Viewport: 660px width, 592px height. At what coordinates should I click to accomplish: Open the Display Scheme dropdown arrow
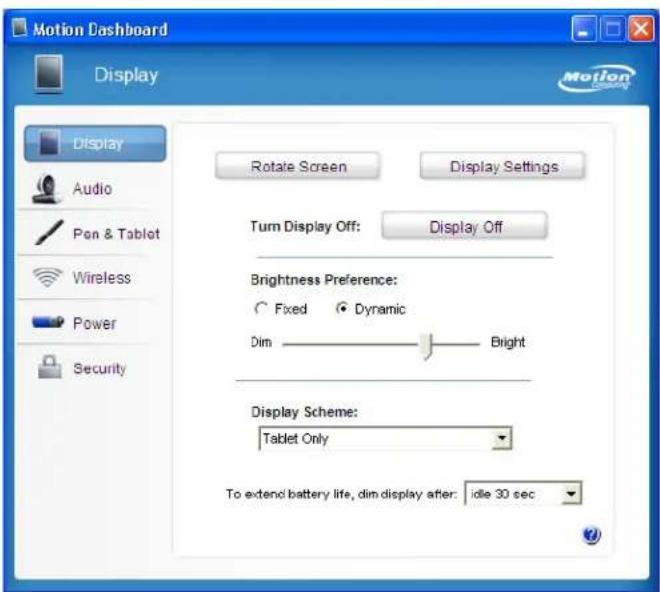pyautogui.click(x=501, y=438)
